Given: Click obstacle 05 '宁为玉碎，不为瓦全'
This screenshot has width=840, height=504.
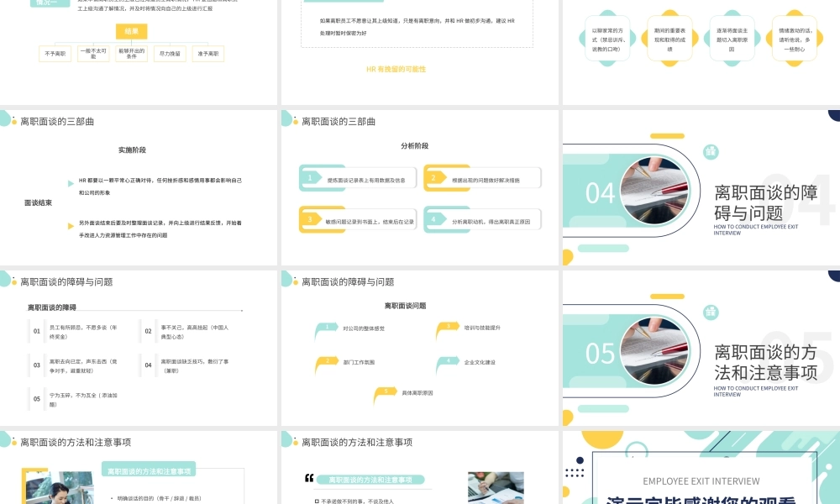Looking at the screenshot, I should click(83, 400).
